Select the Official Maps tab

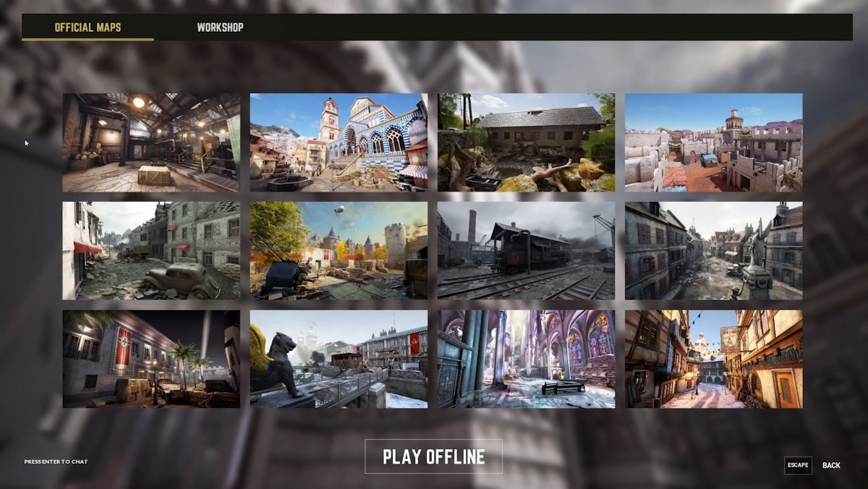point(88,27)
